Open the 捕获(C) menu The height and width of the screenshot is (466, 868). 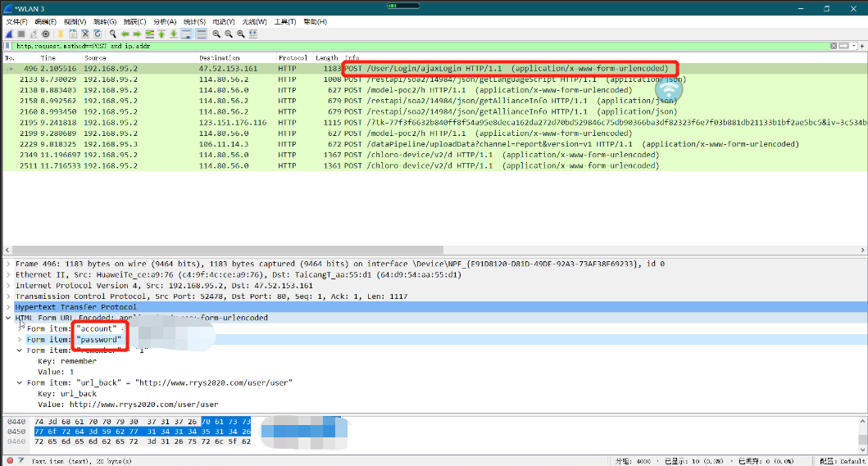pos(134,21)
